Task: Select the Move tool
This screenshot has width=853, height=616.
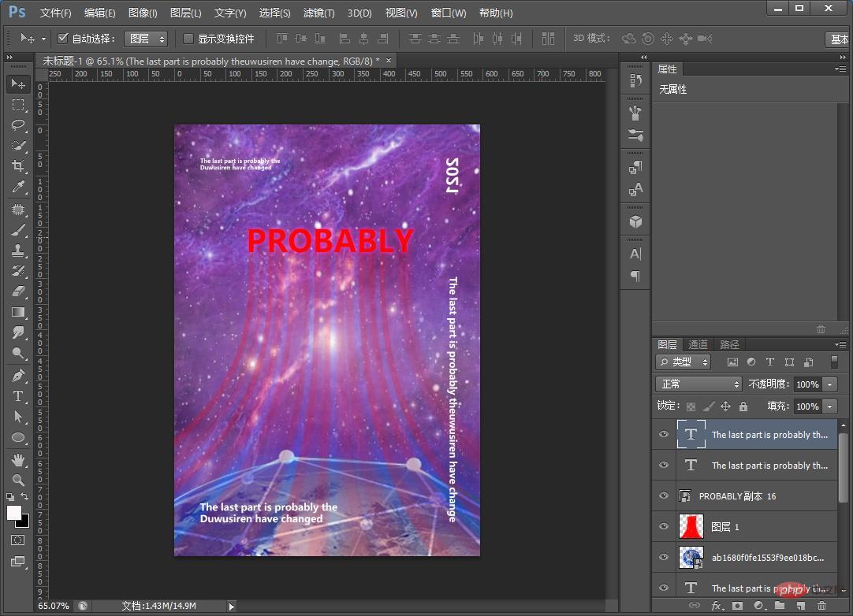Action: pos(18,83)
